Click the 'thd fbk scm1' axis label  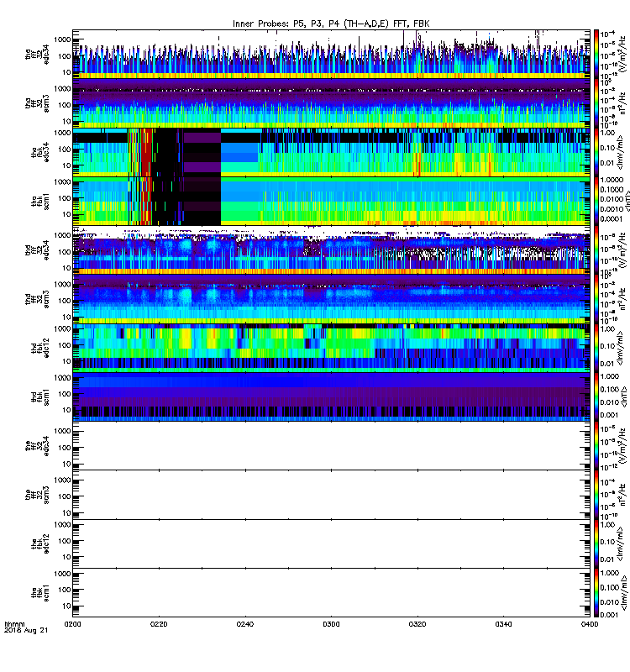coord(39,396)
